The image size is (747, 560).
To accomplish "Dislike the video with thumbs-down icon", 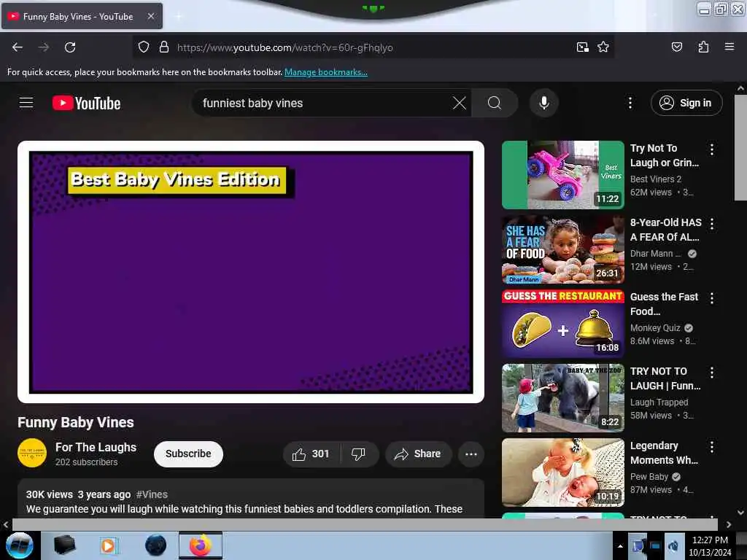I will tap(359, 454).
